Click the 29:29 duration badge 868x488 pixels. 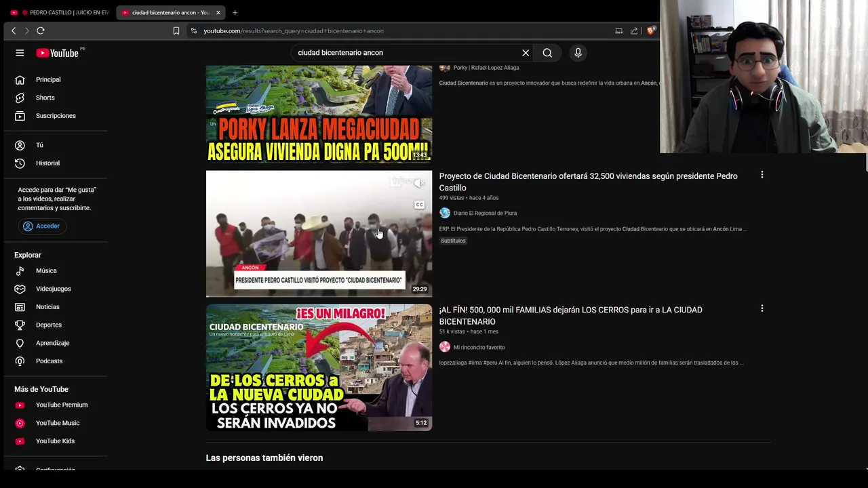coord(420,289)
